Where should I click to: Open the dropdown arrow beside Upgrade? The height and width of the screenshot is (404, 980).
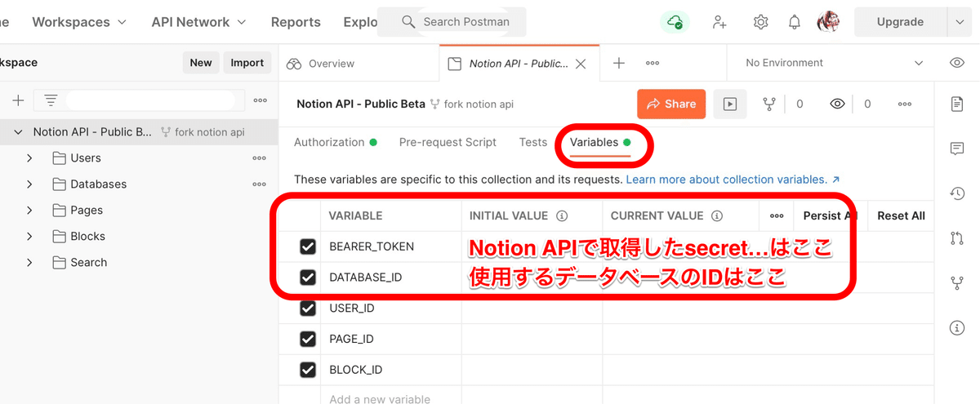click(x=960, y=22)
